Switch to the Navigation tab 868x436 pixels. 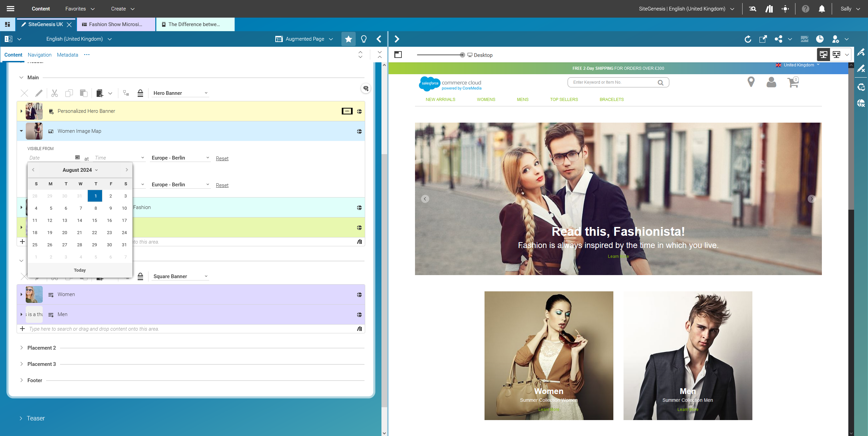[x=40, y=55]
